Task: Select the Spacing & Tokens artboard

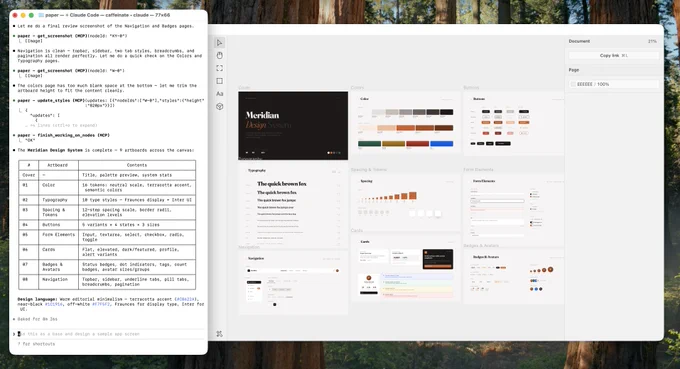Action: [405, 202]
